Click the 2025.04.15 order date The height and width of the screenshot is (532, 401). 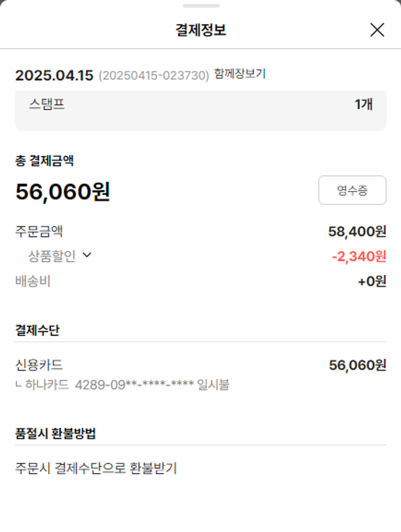[54, 75]
